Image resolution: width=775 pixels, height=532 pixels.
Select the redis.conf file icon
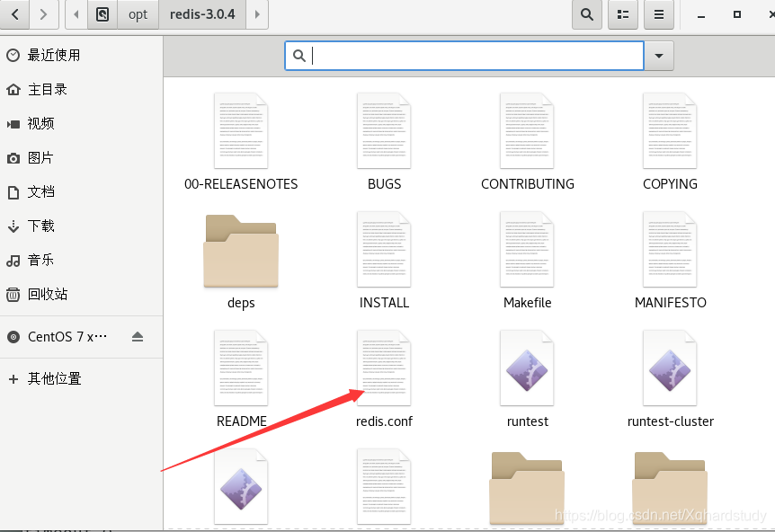[x=384, y=368]
